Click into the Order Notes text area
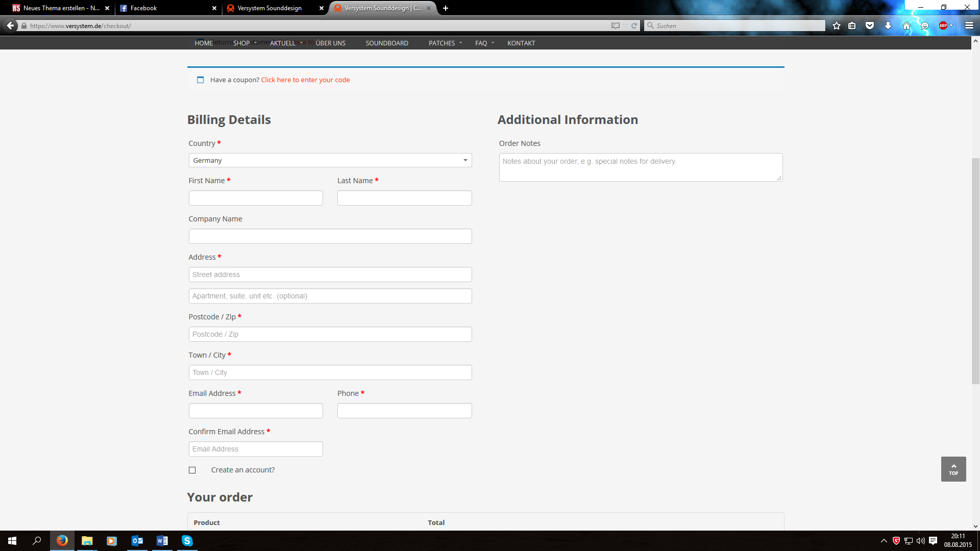Image resolution: width=980 pixels, height=551 pixels. pyautogui.click(x=640, y=167)
